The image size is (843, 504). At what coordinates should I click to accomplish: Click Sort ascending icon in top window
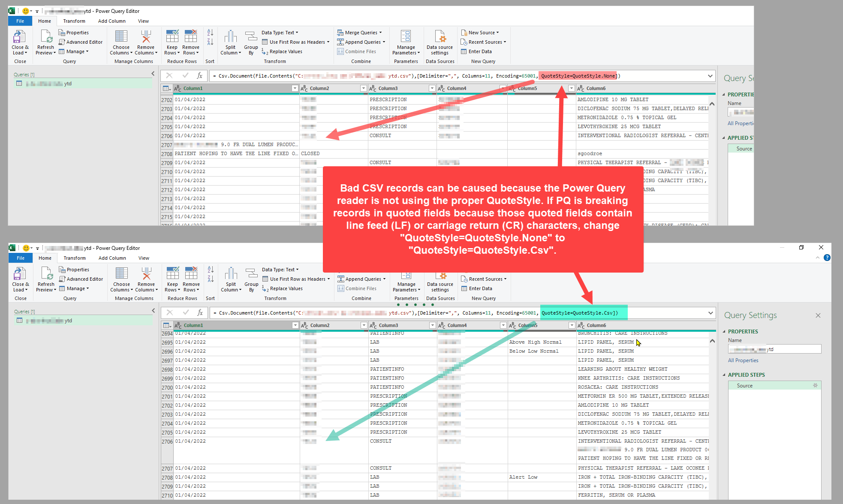[x=210, y=33]
